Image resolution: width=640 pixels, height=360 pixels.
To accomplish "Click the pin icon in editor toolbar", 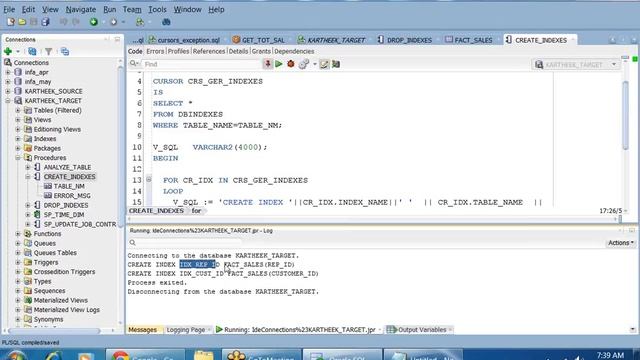I will click(x=267, y=64).
